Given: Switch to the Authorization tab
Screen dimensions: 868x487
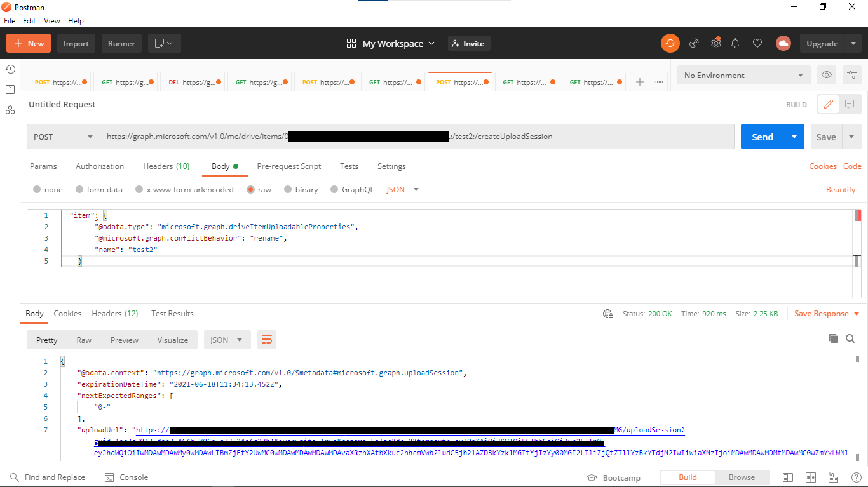Looking at the screenshot, I should 100,166.
